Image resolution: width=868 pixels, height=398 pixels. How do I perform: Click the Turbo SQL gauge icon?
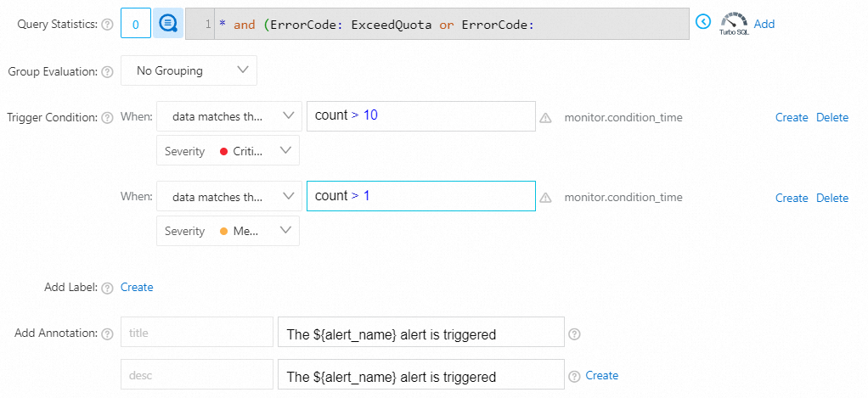735,23
